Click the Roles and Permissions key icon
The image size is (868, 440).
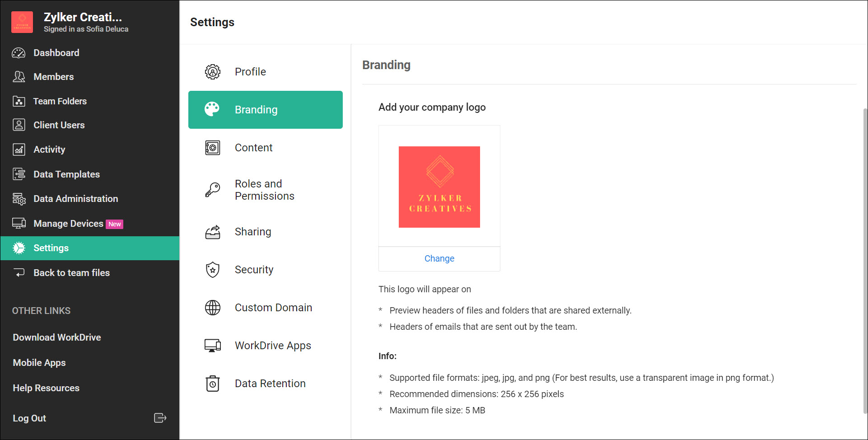click(x=213, y=190)
